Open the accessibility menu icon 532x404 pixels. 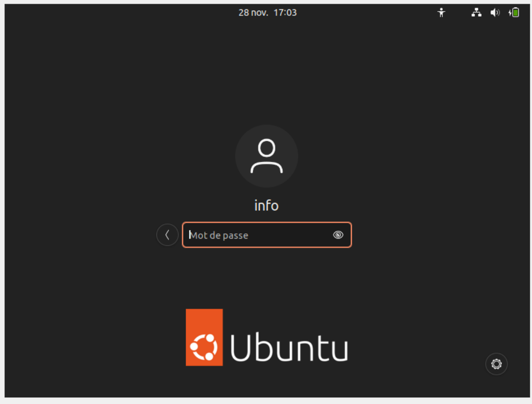pos(441,13)
